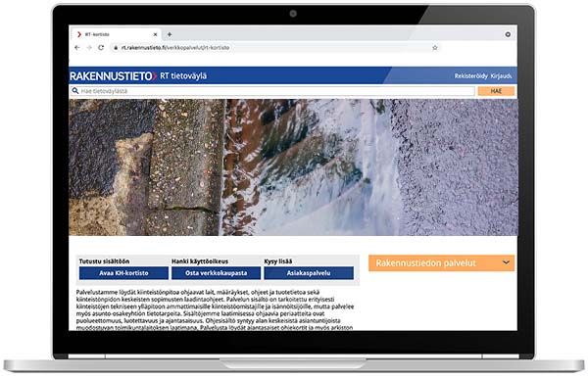This screenshot has width=588, height=378.
Task: Bookmark the page with the star icon
Action: coord(435,48)
